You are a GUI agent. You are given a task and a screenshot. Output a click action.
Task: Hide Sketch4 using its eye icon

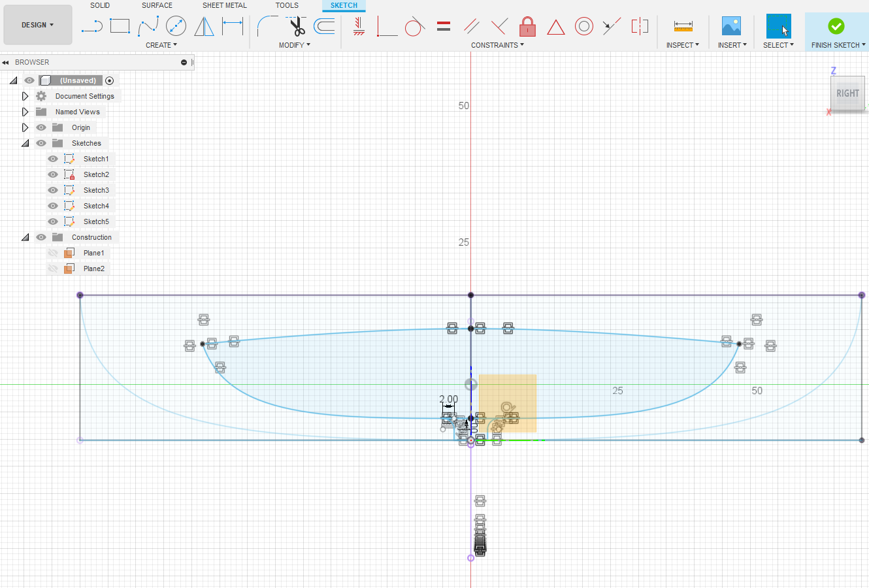(53, 206)
